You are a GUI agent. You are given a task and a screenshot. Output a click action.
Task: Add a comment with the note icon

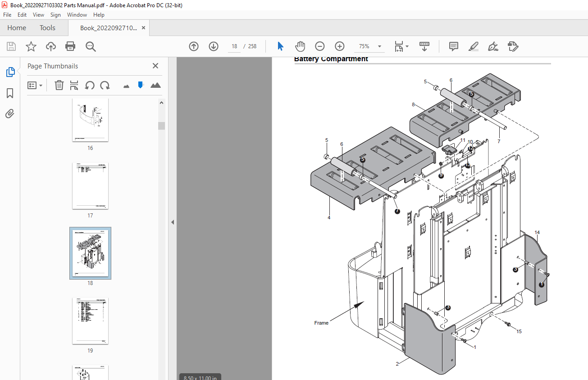[454, 46]
